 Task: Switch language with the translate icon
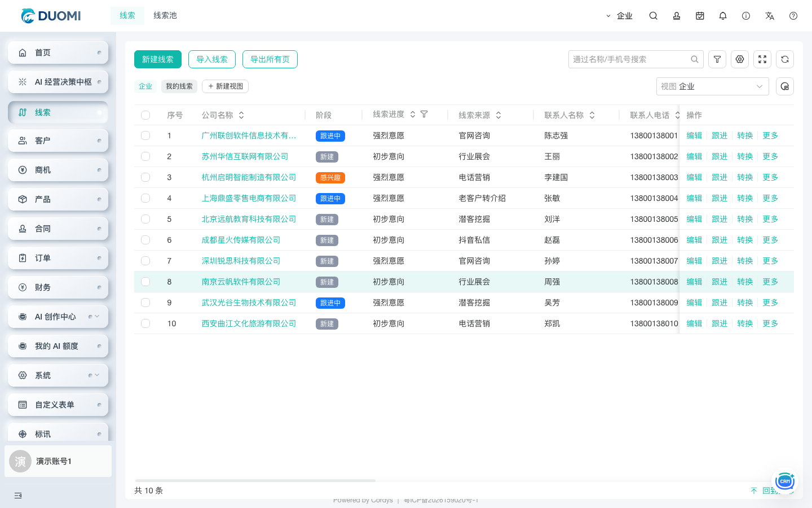[x=770, y=16]
